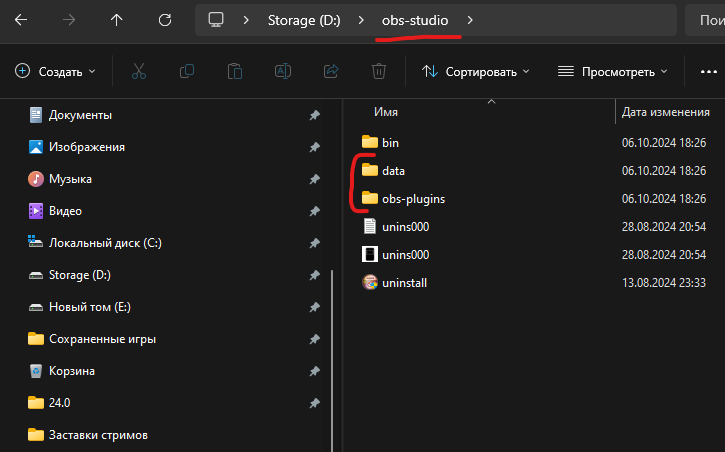Click the Share icon in toolbar
Image resolution: width=725 pixels, height=452 pixels.
pos(331,71)
